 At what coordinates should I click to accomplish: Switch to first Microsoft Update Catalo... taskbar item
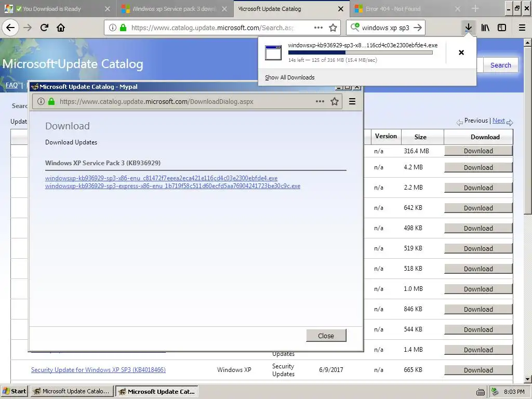(72, 391)
